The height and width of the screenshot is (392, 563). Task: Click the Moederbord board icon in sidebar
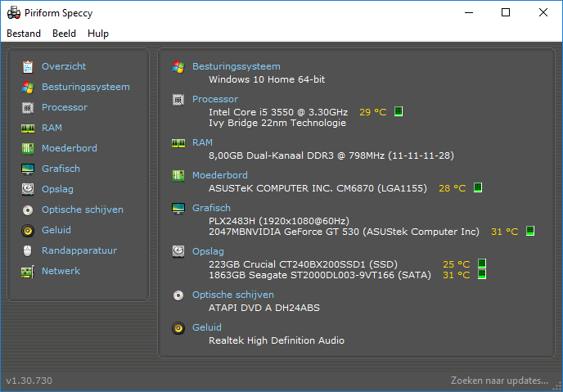pyautogui.click(x=28, y=149)
